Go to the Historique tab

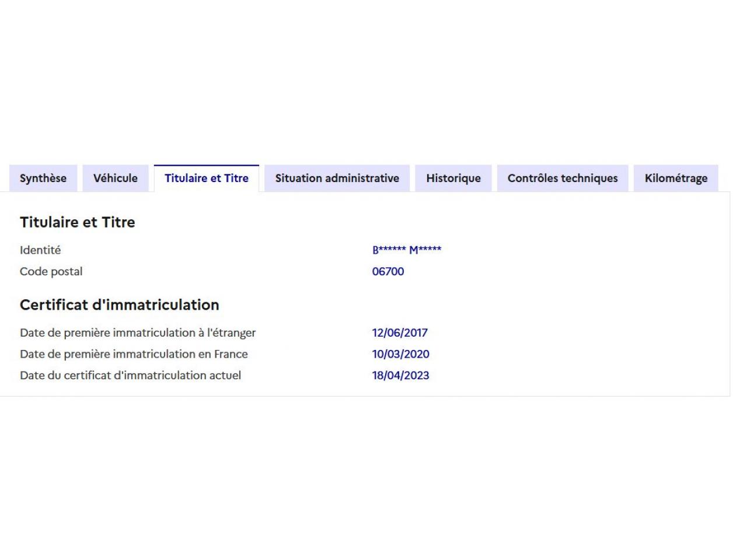(x=453, y=178)
